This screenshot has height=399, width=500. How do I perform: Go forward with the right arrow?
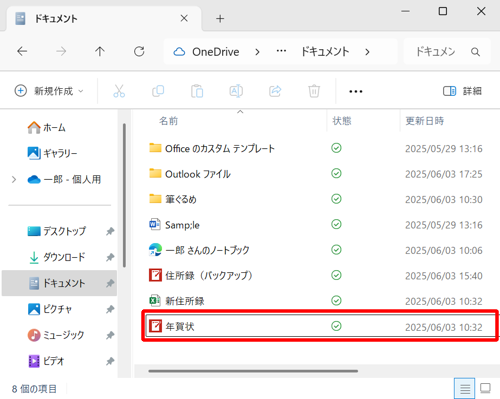pyautogui.click(x=61, y=51)
